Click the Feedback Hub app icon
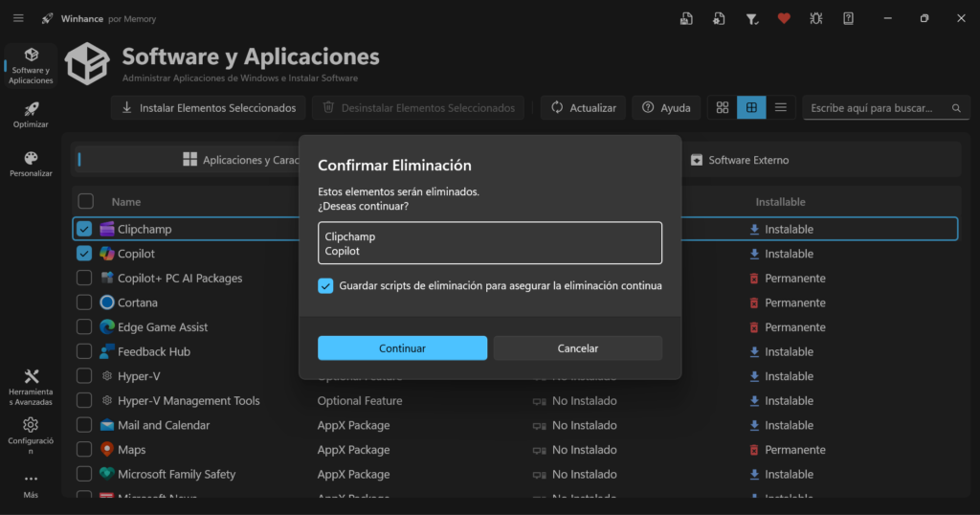Image resolution: width=980 pixels, height=515 pixels. [x=107, y=351]
